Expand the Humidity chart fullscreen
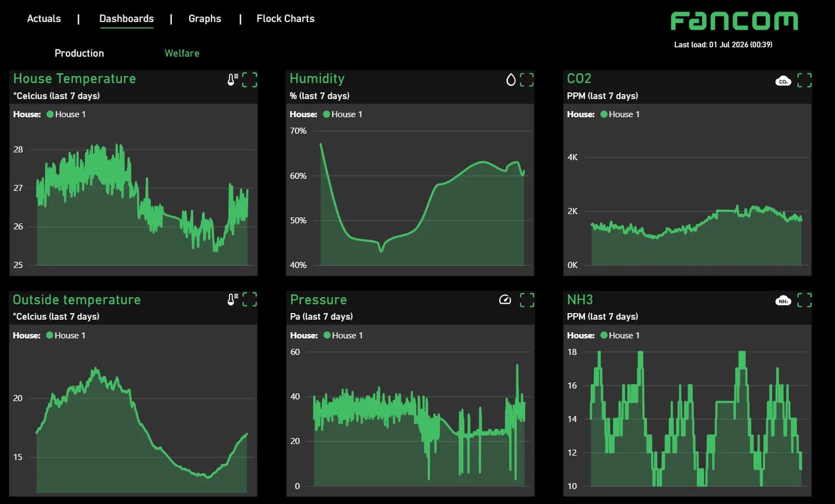This screenshot has height=504, width=835. 527,80
